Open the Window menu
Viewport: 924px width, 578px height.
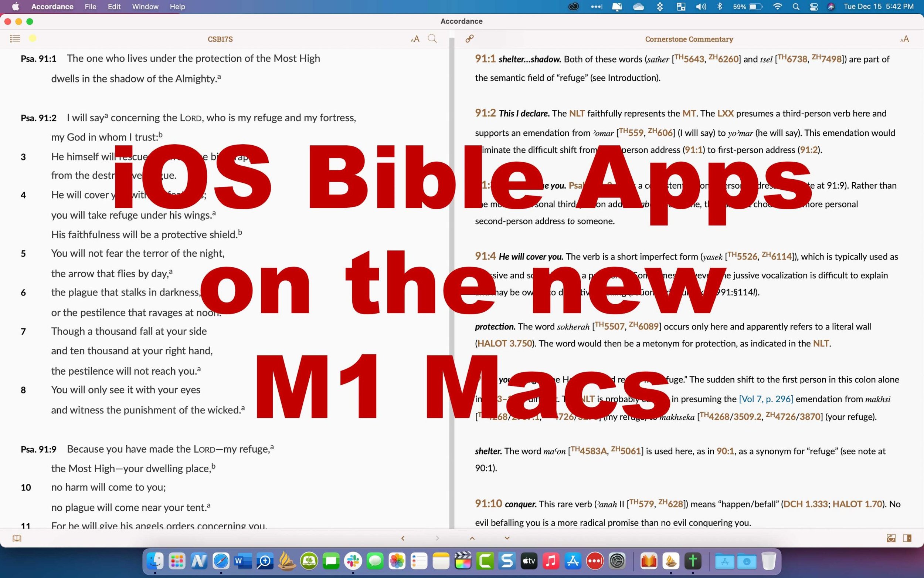pyautogui.click(x=145, y=7)
